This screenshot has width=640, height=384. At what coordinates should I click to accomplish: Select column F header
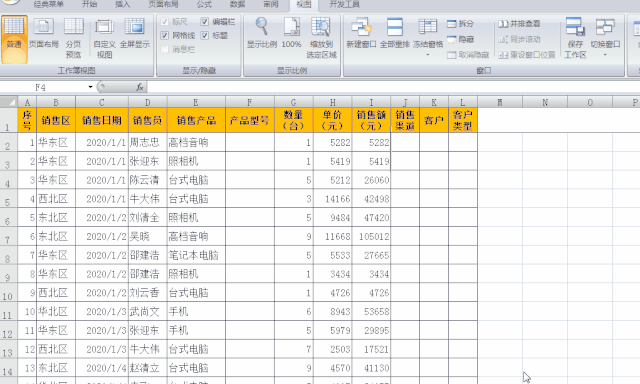250,102
